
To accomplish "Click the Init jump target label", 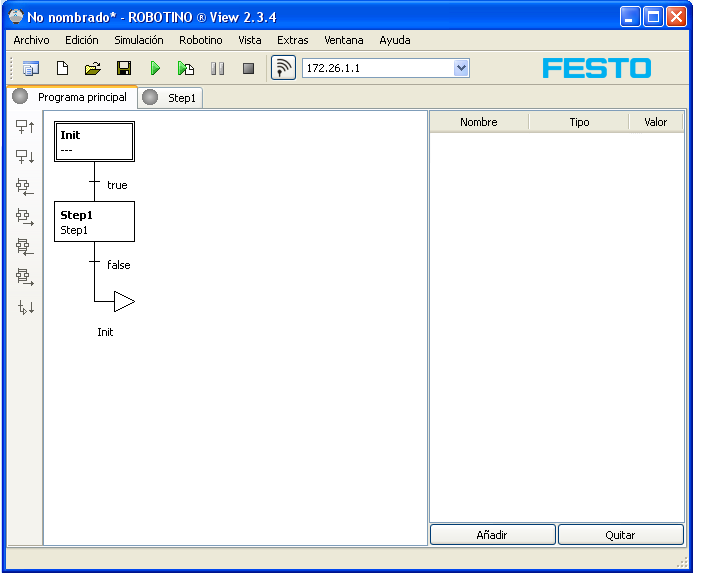I will click(105, 332).
